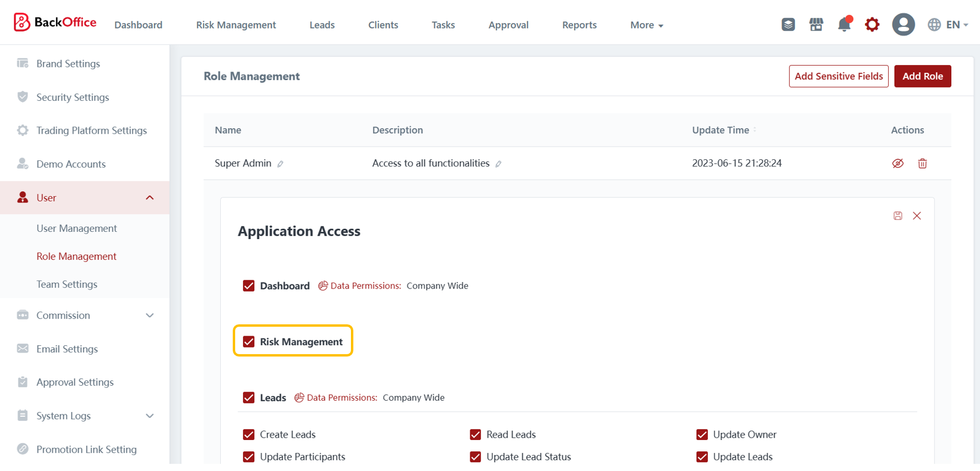Edit Super Admin name with pencil icon
This screenshot has height=471, width=980.
coord(281,164)
